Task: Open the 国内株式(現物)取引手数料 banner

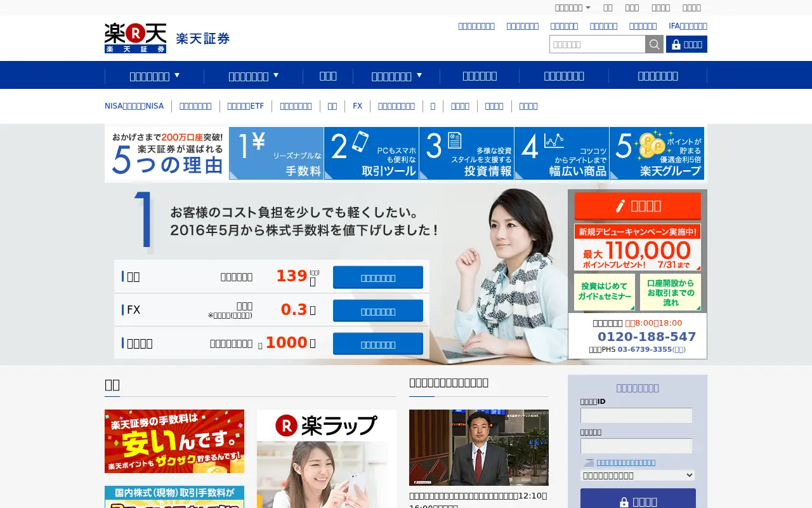Action: pos(174,497)
